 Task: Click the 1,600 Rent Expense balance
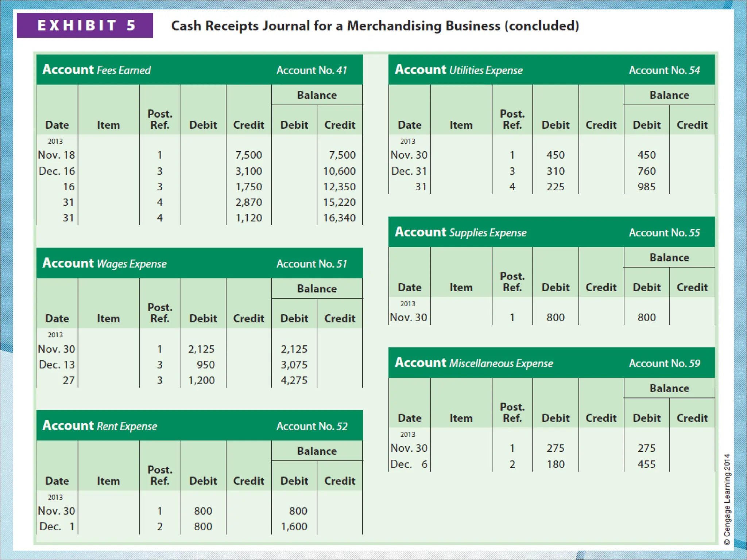pos(294,526)
